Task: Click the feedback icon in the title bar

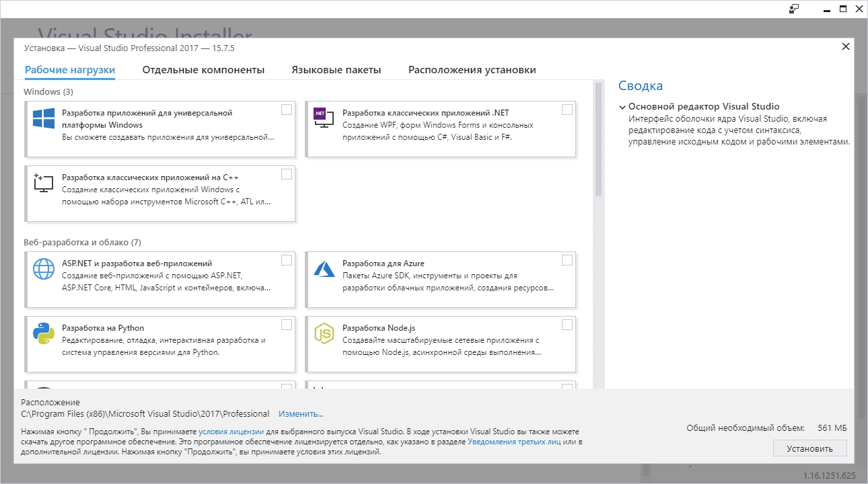Action: click(x=795, y=9)
